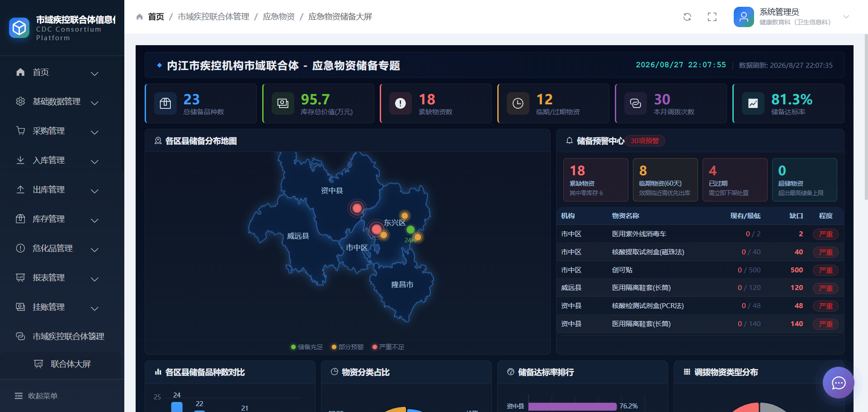This screenshot has height=412, width=868.
Task: Click the 采购管理 shopping cart icon
Action: pyautogui.click(x=20, y=131)
